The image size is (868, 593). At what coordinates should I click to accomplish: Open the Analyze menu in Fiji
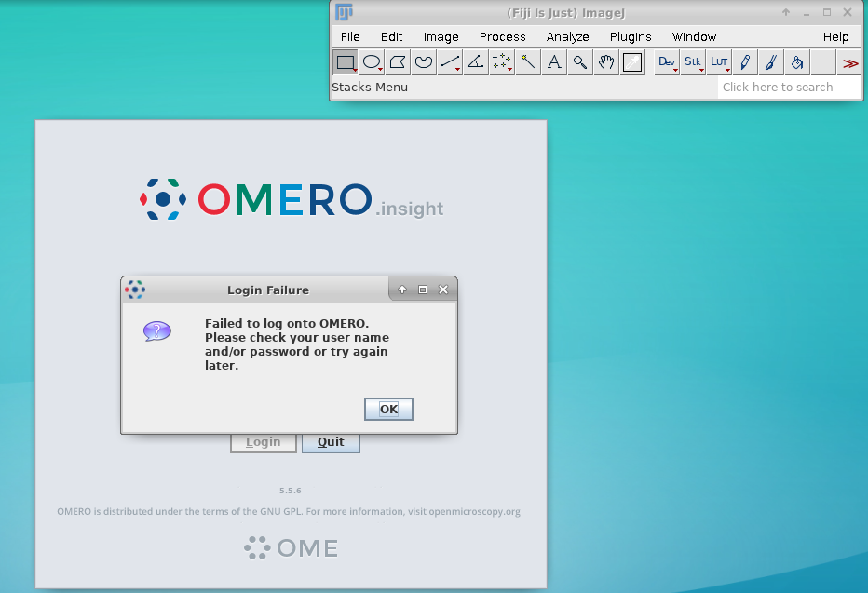(x=567, y=36)
